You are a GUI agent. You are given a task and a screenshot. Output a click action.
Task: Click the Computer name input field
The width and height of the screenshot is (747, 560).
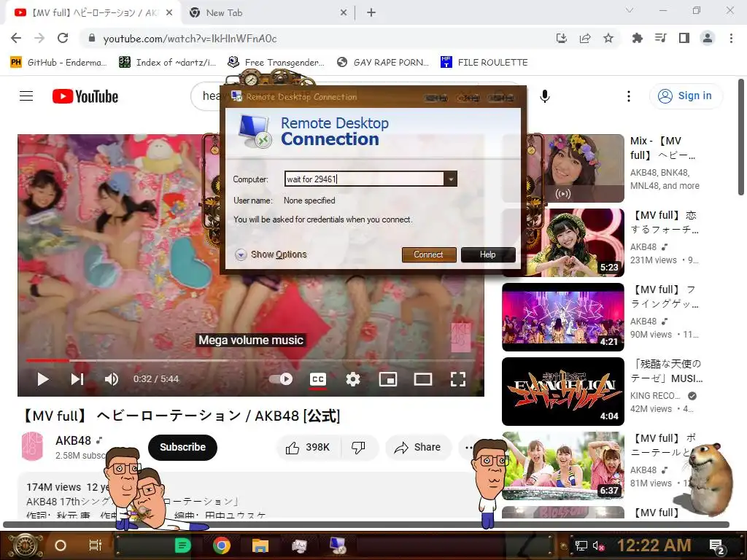365,179
